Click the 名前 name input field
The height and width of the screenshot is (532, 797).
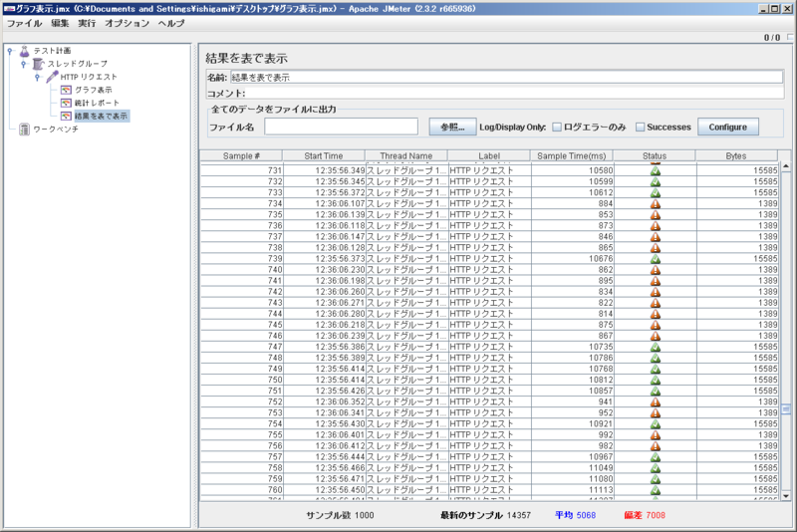click(506, 78)
